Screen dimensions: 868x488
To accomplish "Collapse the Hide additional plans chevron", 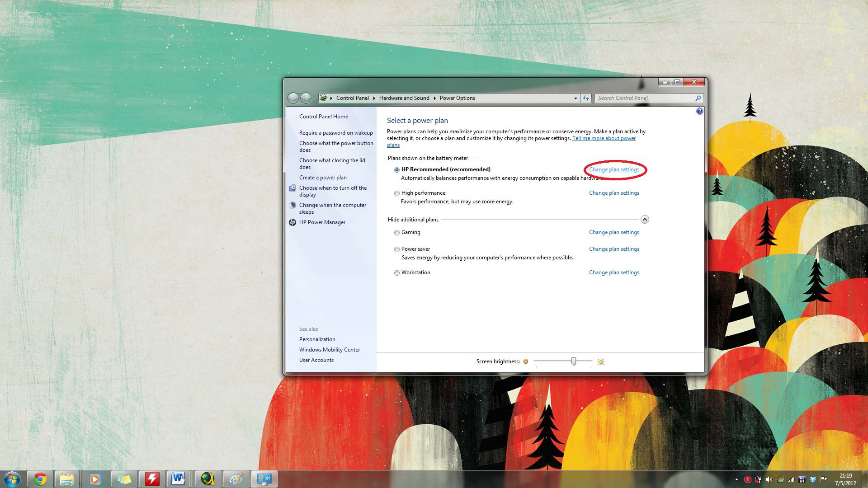I will coord(645,220).
